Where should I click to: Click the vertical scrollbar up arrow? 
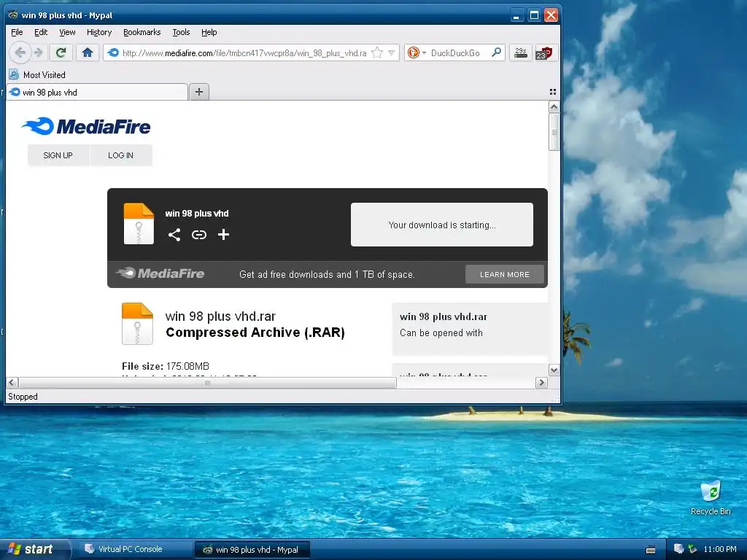tap(554, 107)
